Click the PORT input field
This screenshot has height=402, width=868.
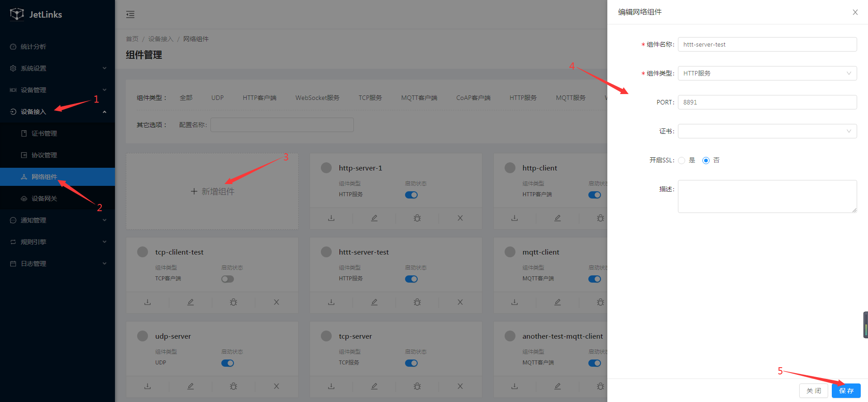(767, 102)
